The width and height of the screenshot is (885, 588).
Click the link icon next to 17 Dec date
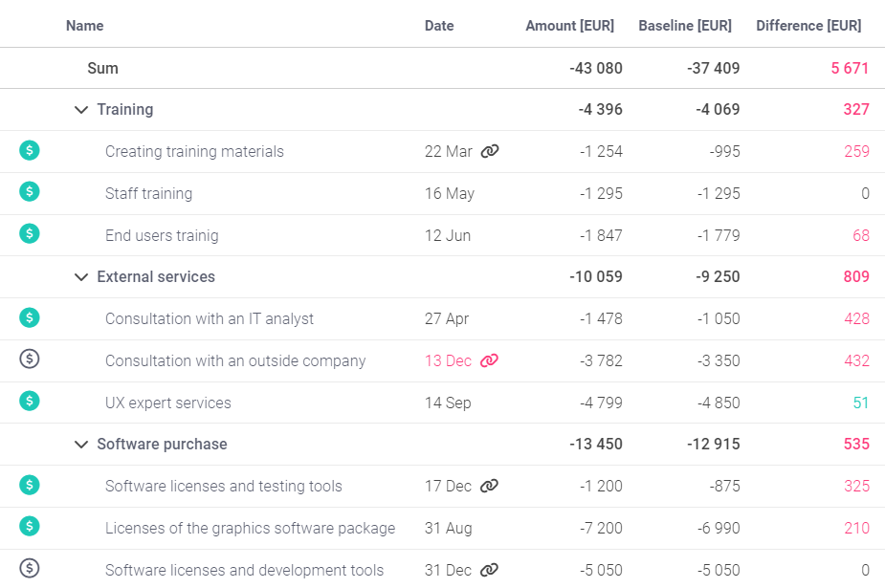point(489,486)
